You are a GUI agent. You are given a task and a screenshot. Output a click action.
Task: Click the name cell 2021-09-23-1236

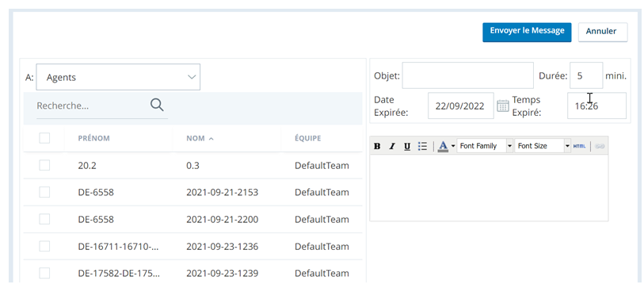(223, 246)
